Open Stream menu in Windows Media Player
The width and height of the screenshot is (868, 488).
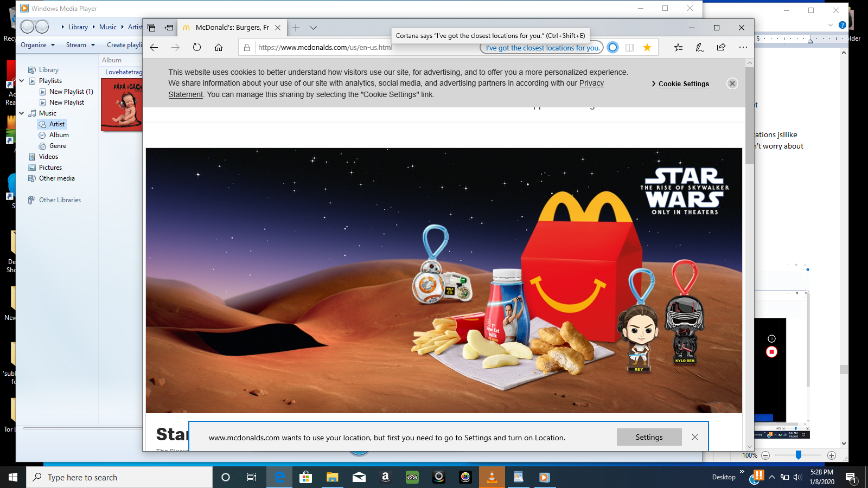pyautogui.click(x=80, y=45)
